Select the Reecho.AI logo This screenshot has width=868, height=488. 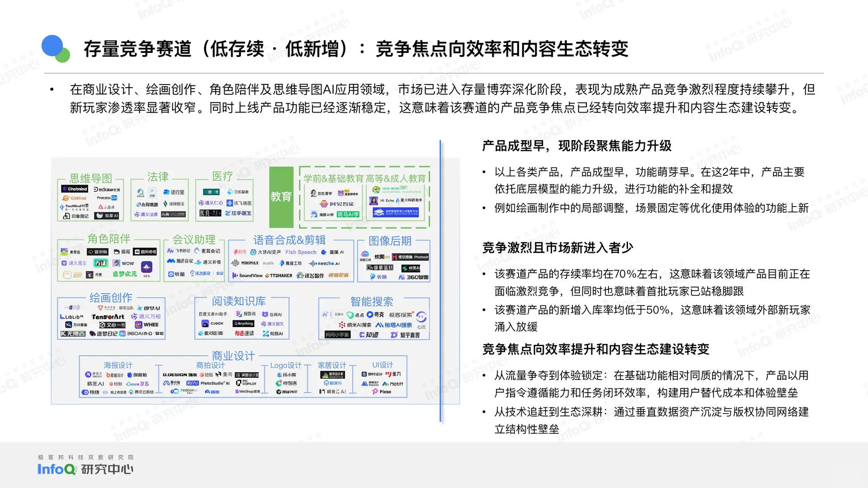[324, 263]
